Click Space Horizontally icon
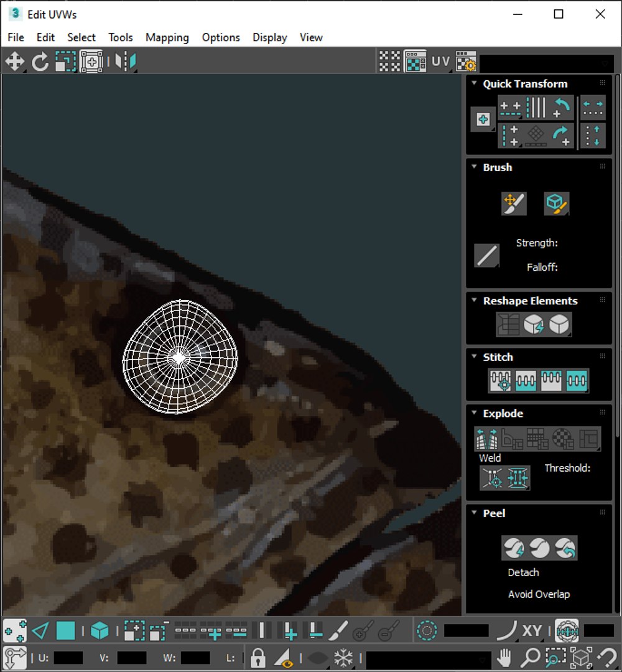The width and height of the screenshot is (622, 672). click(593, 108)
